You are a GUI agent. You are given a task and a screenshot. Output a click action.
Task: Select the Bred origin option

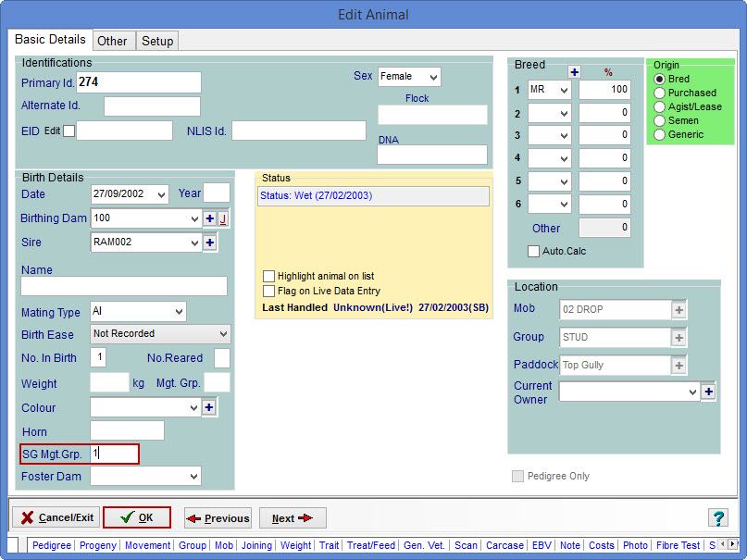point(660,79)
